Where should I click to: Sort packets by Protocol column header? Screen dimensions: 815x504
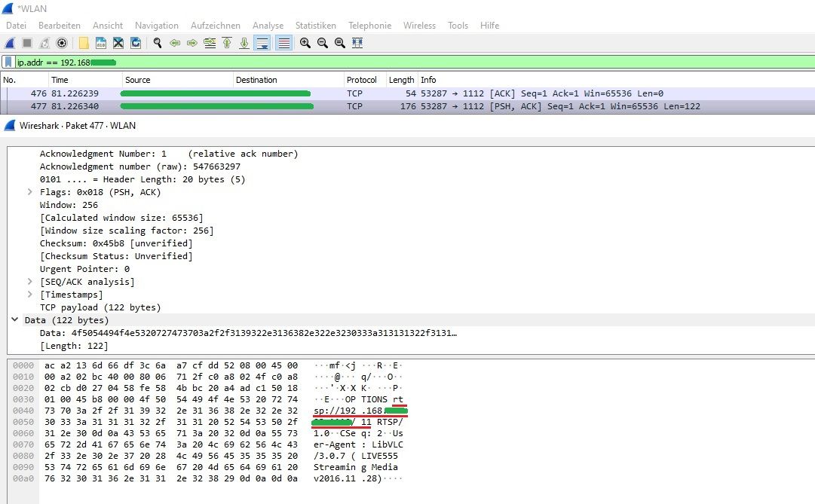[x=361, y=80]
